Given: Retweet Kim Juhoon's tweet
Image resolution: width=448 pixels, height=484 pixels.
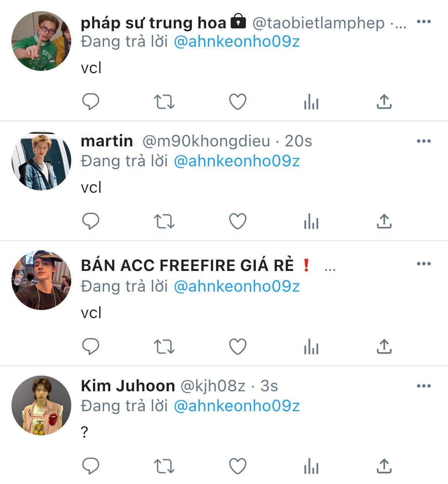Looking at the screenshot, I should click(x=164, y=466).
